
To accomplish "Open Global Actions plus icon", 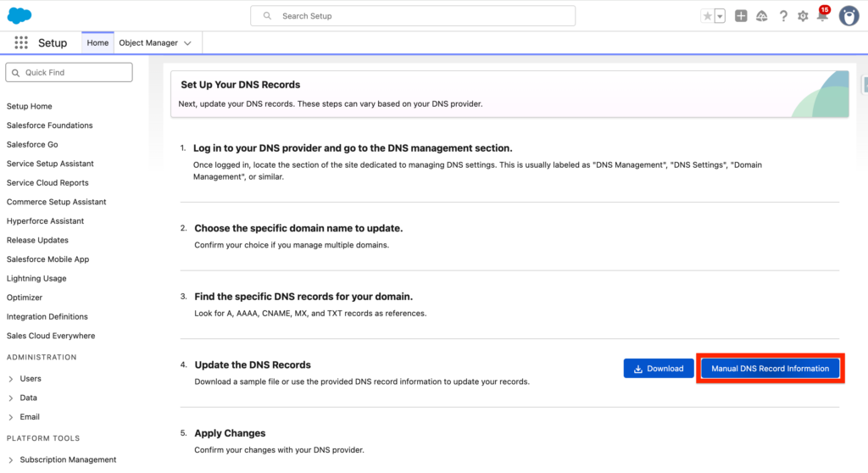I will pos(741,16).
